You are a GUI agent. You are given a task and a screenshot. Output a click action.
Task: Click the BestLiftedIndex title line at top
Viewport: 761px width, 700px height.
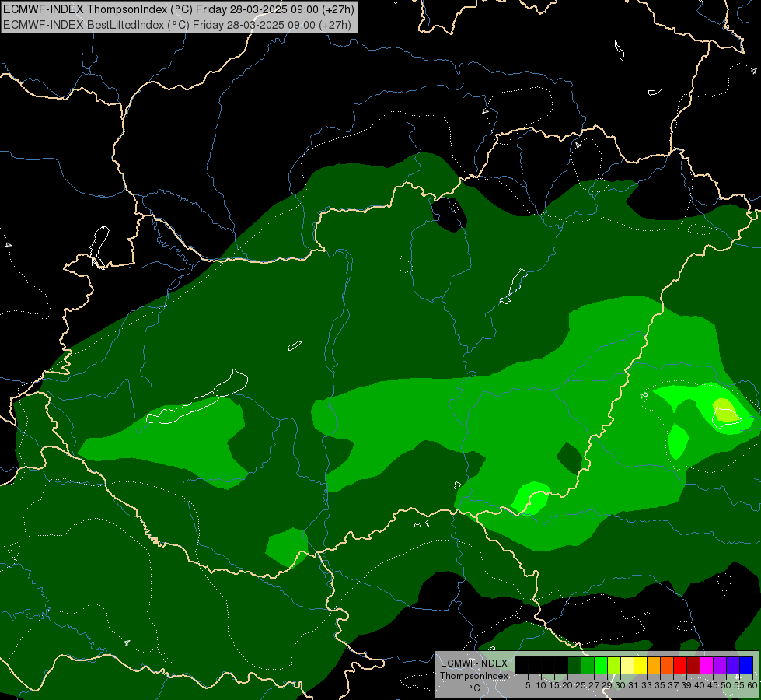(176, 25)
